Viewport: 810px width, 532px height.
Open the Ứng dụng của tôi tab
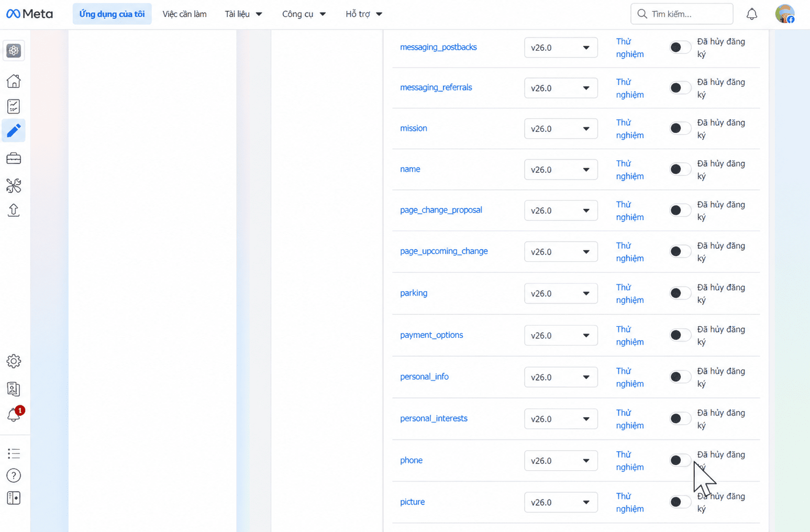click(x=112, y=14)
